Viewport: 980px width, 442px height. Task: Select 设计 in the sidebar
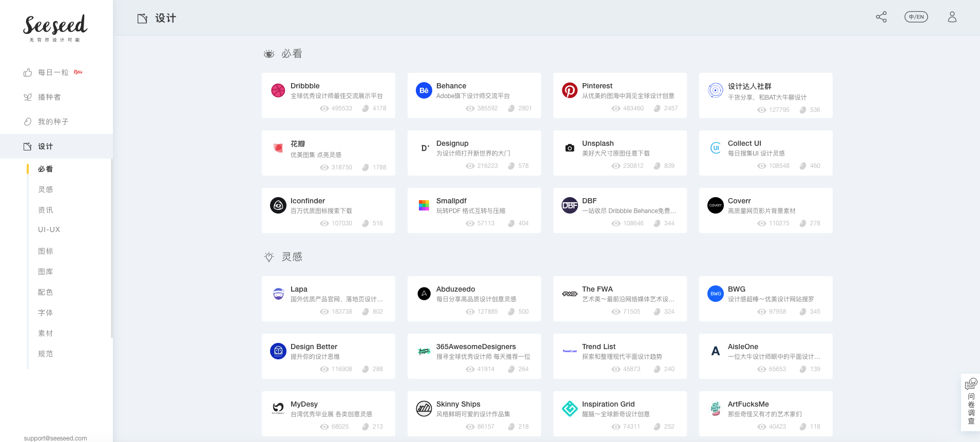click(56, 146)
